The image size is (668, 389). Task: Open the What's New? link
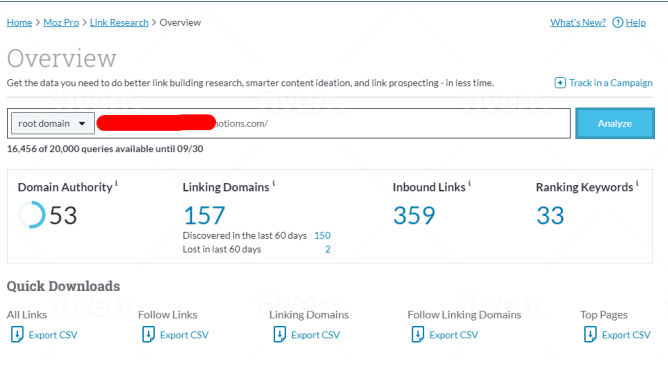click(x=578, y=23)
